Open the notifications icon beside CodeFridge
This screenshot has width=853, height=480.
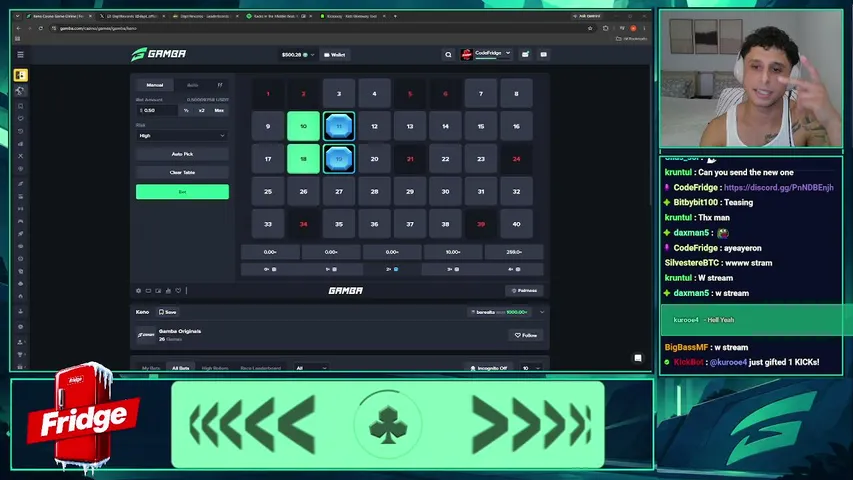coord(525,54)
